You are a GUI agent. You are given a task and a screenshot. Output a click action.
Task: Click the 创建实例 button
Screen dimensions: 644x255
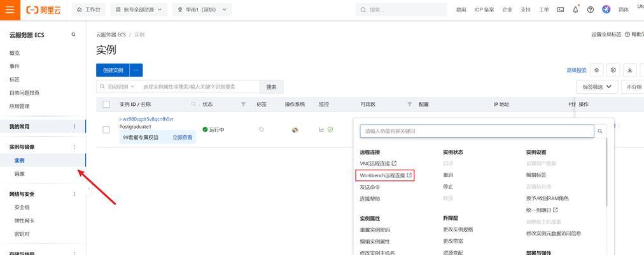[113, 70]
